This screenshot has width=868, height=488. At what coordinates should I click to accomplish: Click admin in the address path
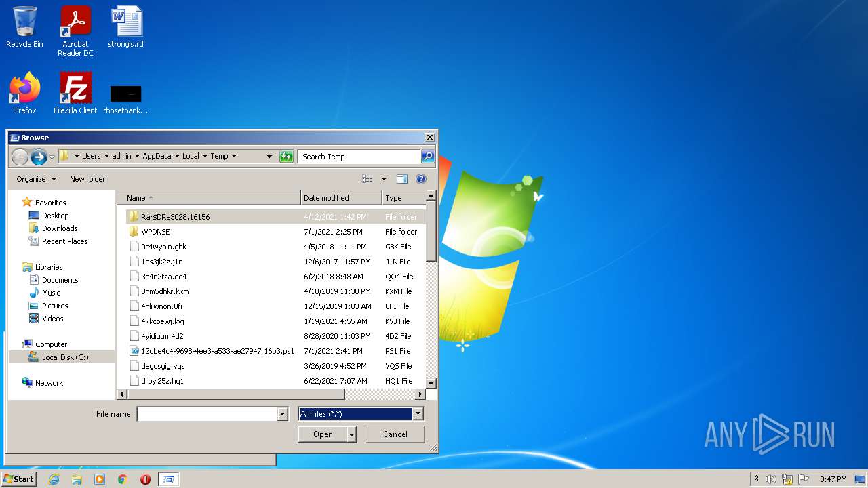coord(121,156)
